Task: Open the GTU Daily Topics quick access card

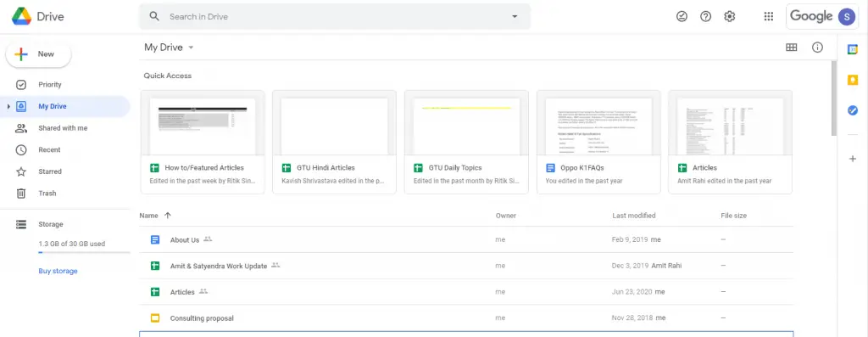Action: [466, 142]
